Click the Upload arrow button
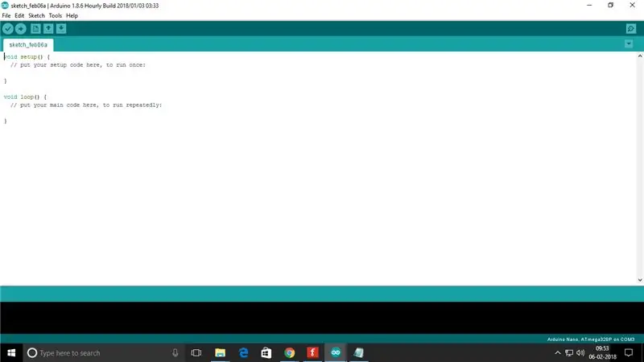Screen dimensions: 644x362 (21, 29)
